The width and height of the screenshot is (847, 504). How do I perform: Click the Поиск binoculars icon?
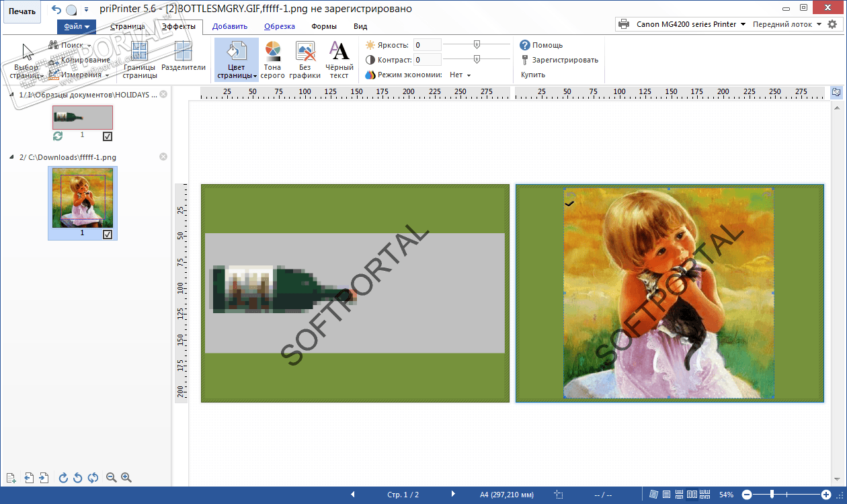coord(54,45)
